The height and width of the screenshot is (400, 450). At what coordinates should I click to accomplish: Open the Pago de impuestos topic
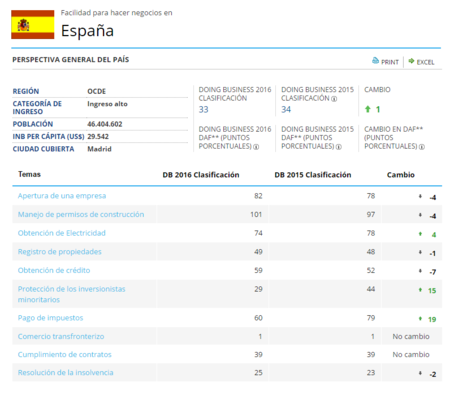(x=50, y=318)
